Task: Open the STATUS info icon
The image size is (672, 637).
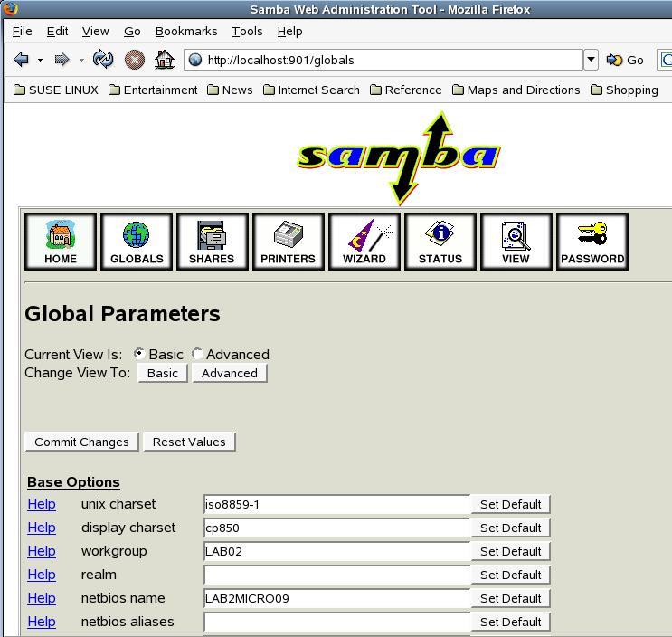Action: click(440, 242)
